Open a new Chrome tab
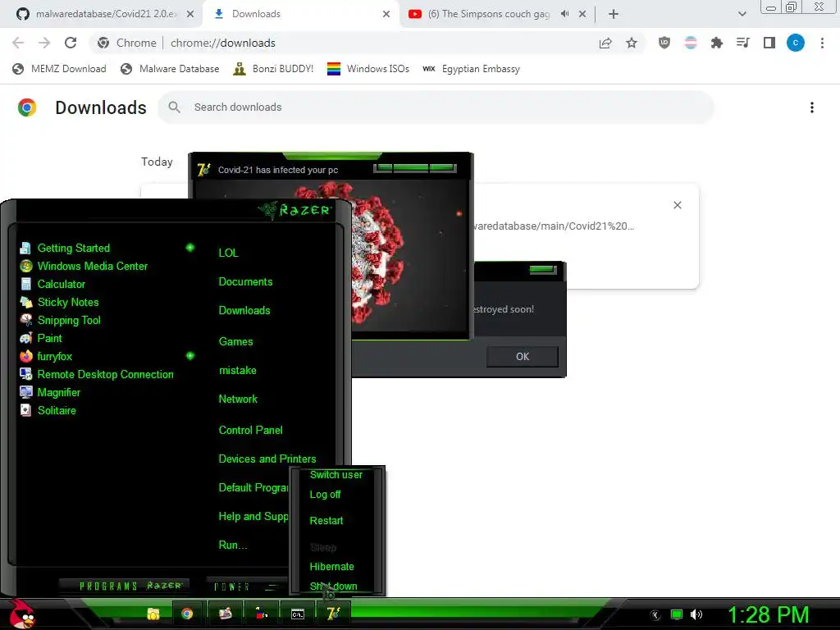This screenshot has width=840, height=630. pyautogui.click(x=614, y=14)
